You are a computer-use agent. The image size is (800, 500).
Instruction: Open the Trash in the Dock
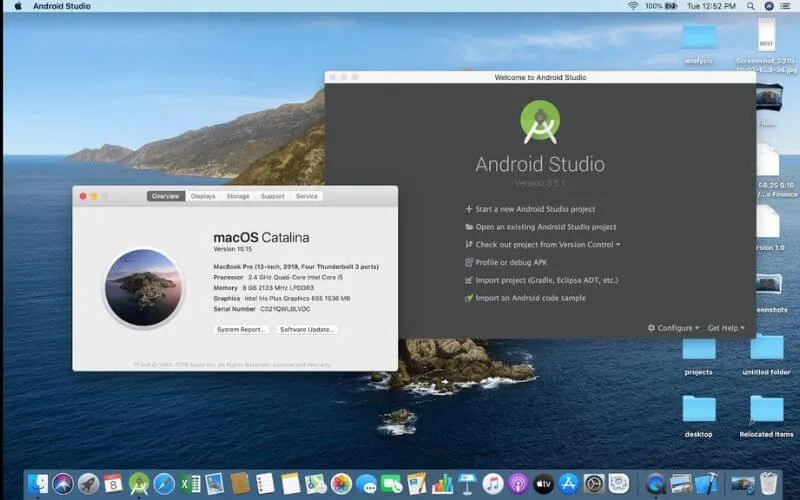point(768,484)
